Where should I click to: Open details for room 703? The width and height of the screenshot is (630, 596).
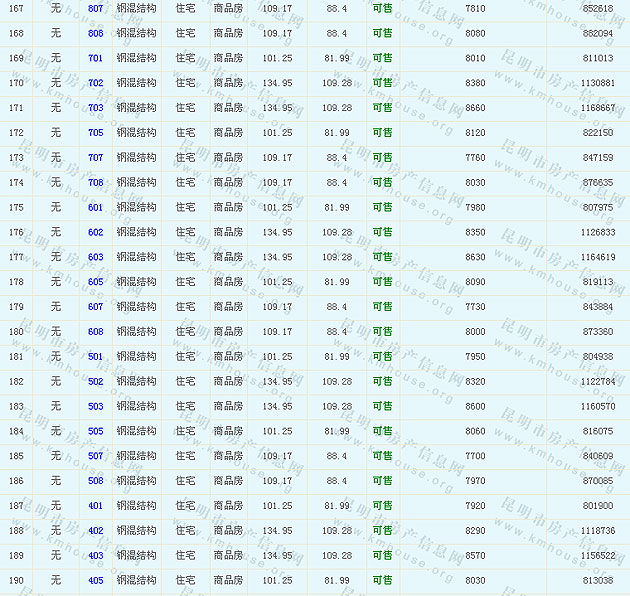[95, 108]
